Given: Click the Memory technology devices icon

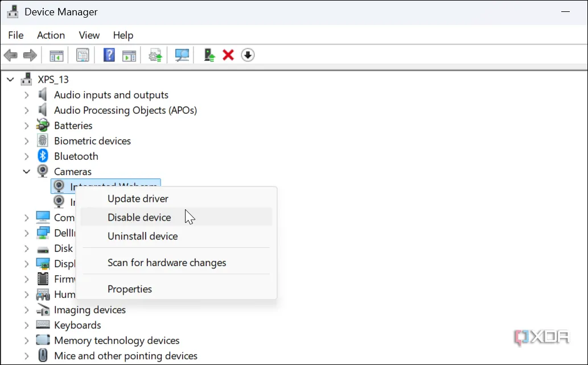Looking at the screenshot, I should pyautogui.click(x=43, y=340).
